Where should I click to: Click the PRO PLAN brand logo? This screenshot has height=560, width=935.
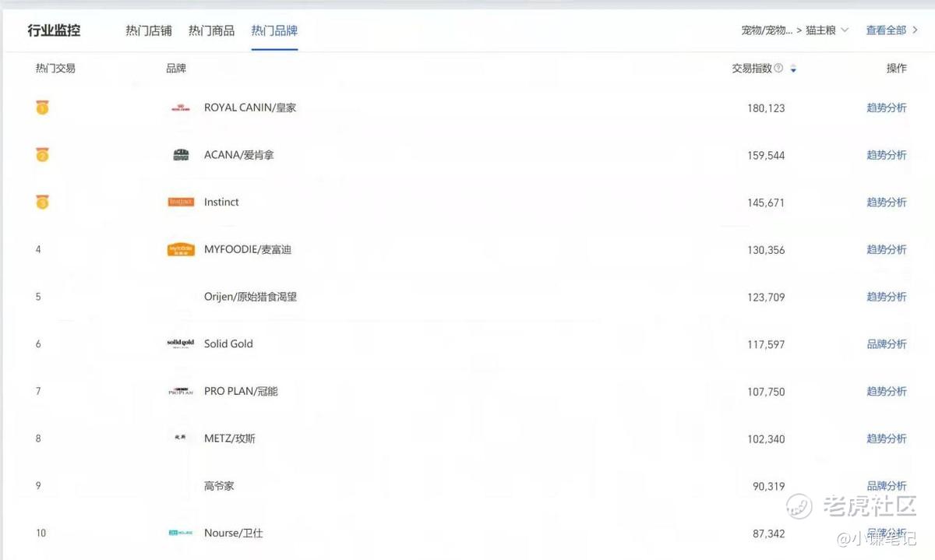coord(181,391)
